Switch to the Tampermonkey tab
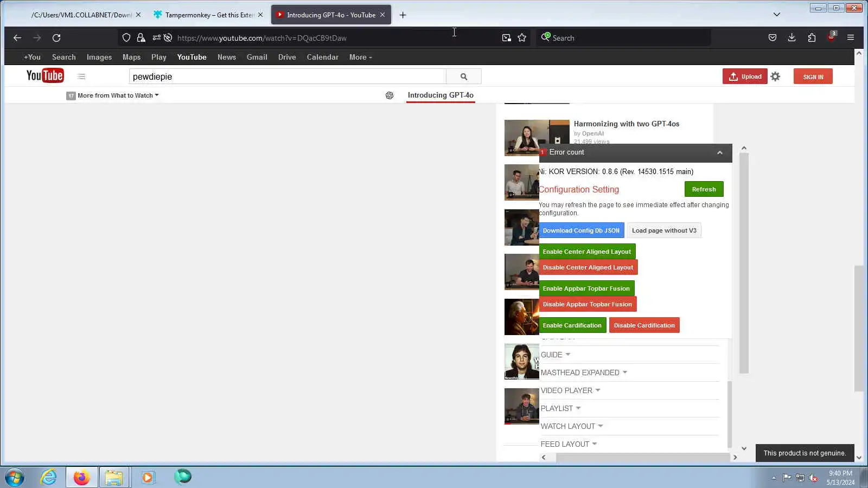This screenshot has width=868, height=488. pyautogui.click(x=208, y=15)
